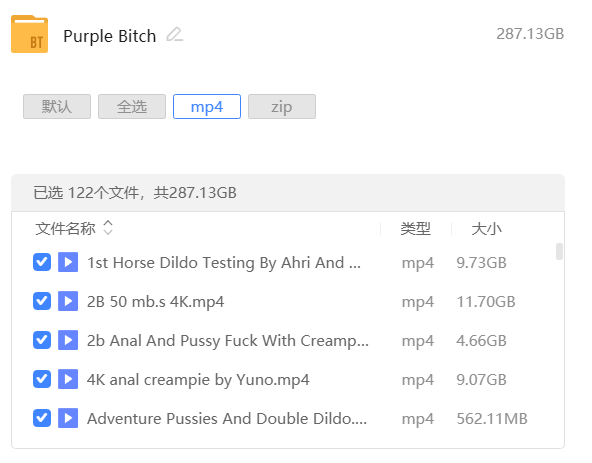Toggle the checkbox on the 562.11MB row
This screenshot has width=592, height=463.
[42, 418]
